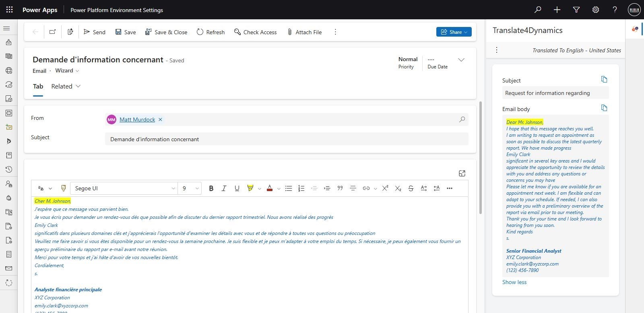Click Save & Close
Image resolution: width=644 pixels, height=313 pixels.
(x=166, y=32)
